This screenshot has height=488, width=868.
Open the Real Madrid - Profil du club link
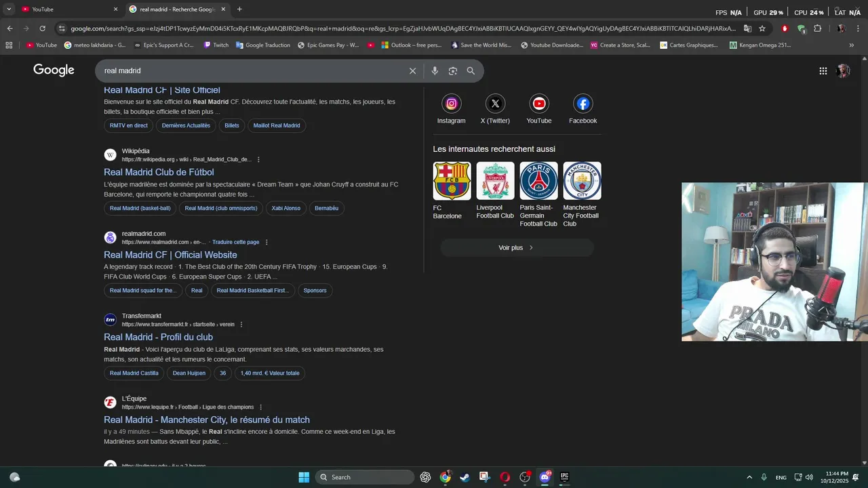click(158, 337)
